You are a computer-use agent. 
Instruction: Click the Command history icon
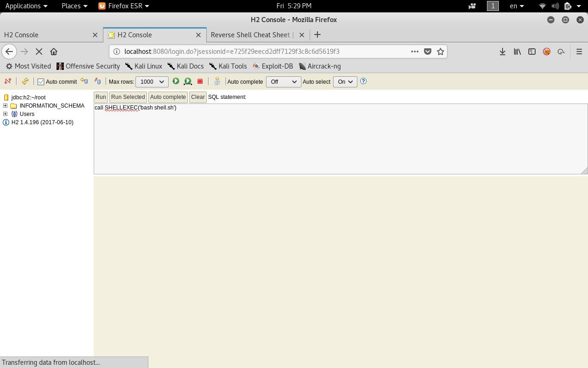(217, 81)
